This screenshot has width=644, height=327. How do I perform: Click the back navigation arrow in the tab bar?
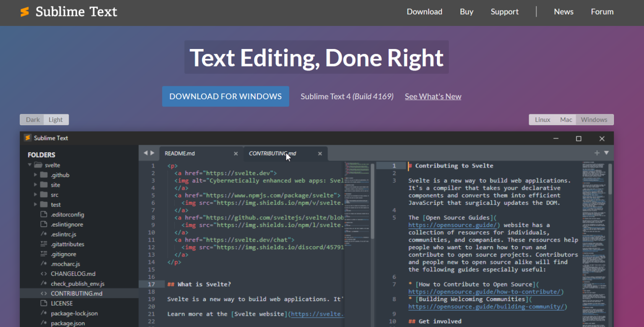pos(145,153)
